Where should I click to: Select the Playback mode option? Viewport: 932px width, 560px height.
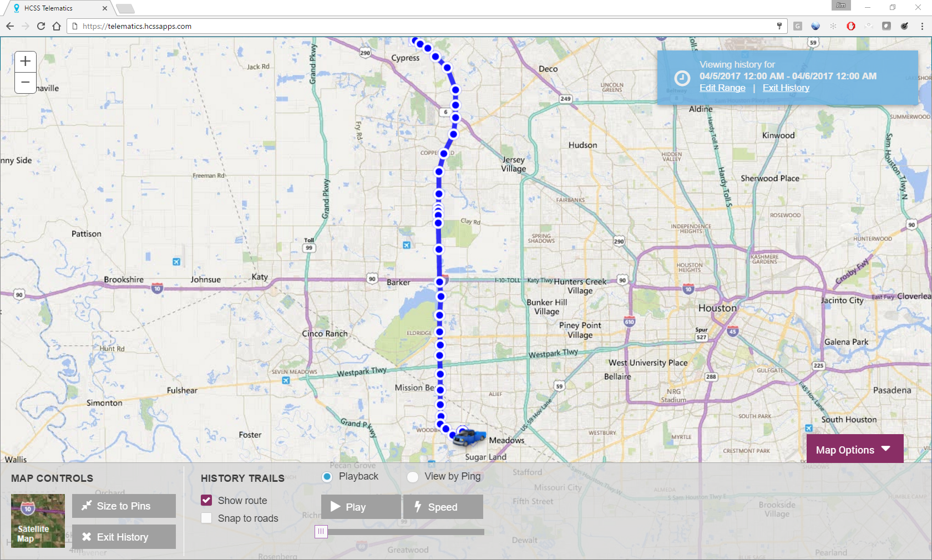(326, 477)
